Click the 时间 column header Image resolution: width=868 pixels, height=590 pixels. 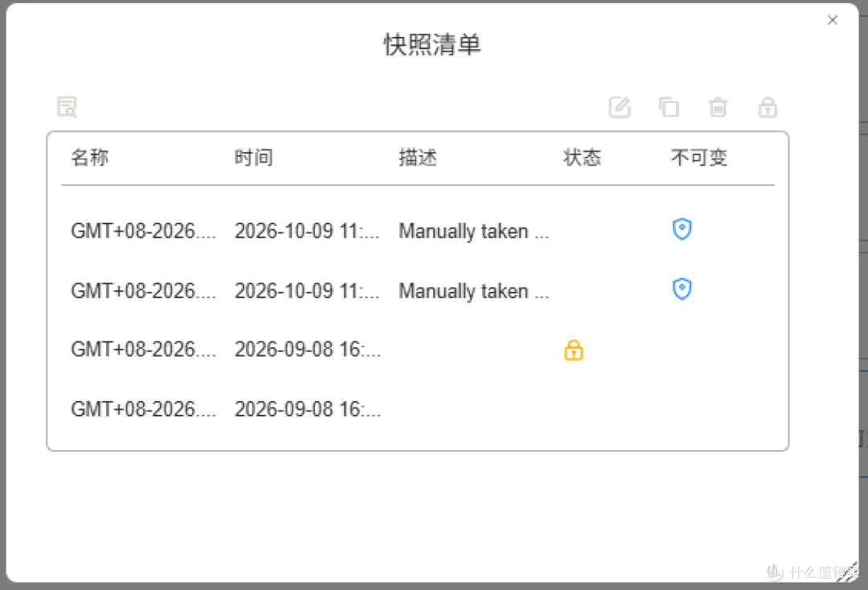pyautogui.click(x=253, y=158)
